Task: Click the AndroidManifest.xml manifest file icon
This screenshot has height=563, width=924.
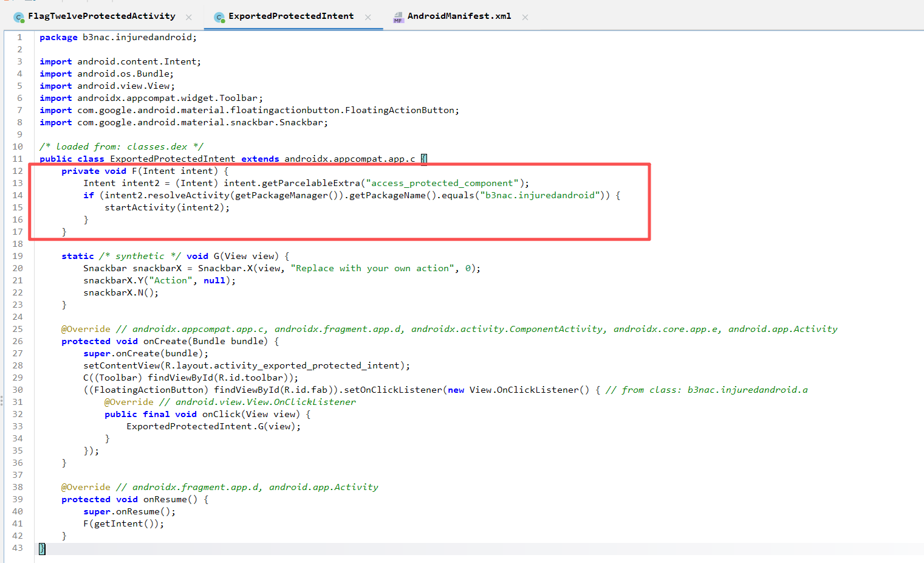Action: [399, 17]
